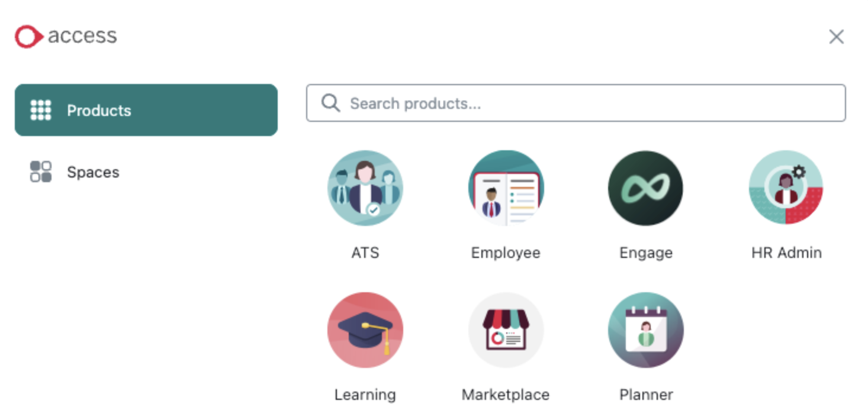Click the HR Admin text label

coord(786,253)
